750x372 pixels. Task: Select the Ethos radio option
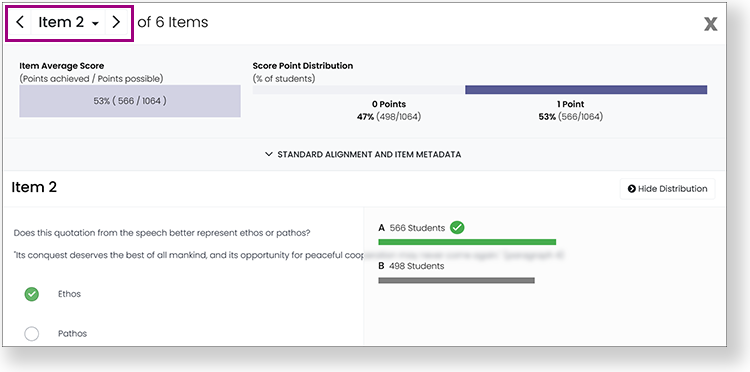point(32,294)
